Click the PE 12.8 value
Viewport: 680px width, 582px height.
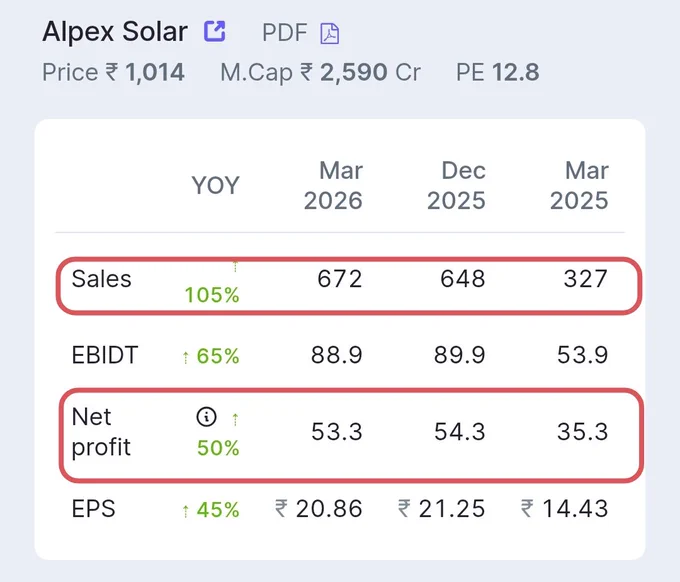click(x=498, y=72)
